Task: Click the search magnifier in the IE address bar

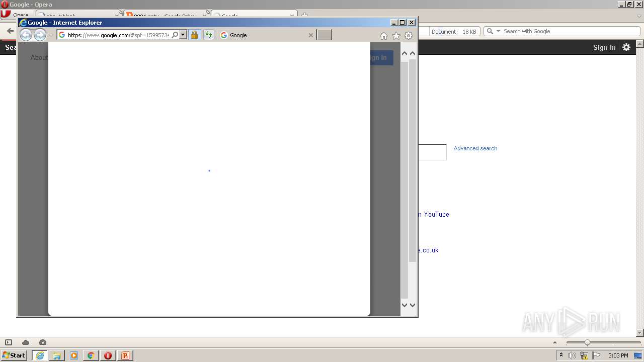Action: [175, 35]
